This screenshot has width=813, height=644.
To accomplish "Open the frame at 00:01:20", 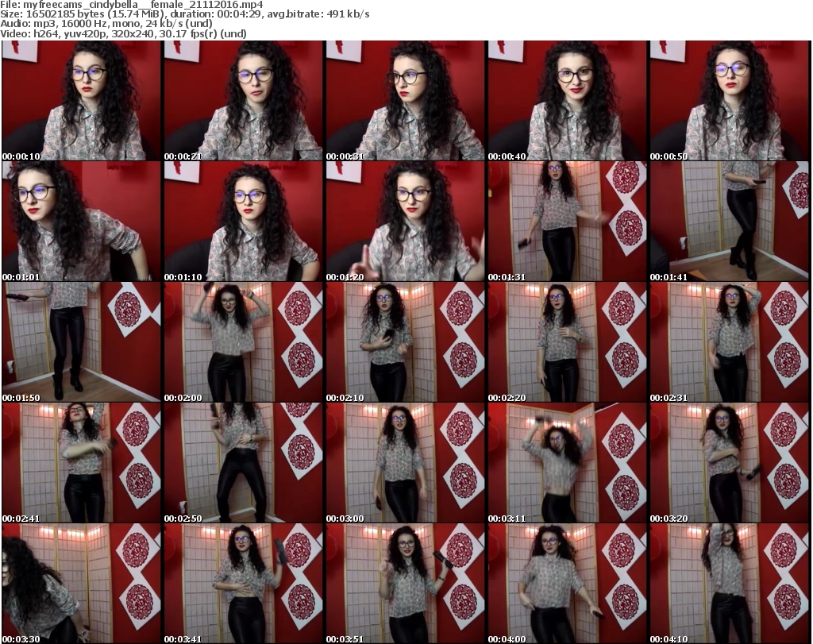I will coord(406,222).
